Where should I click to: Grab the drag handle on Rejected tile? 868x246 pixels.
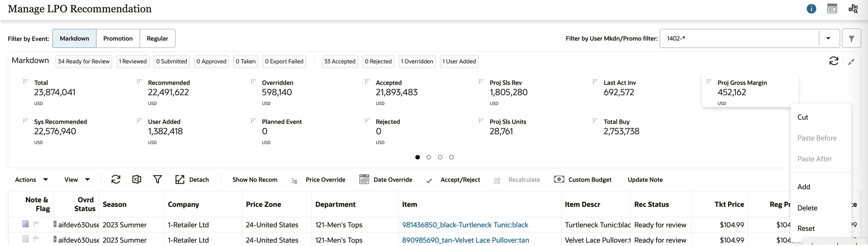click(x=367, y=121)
